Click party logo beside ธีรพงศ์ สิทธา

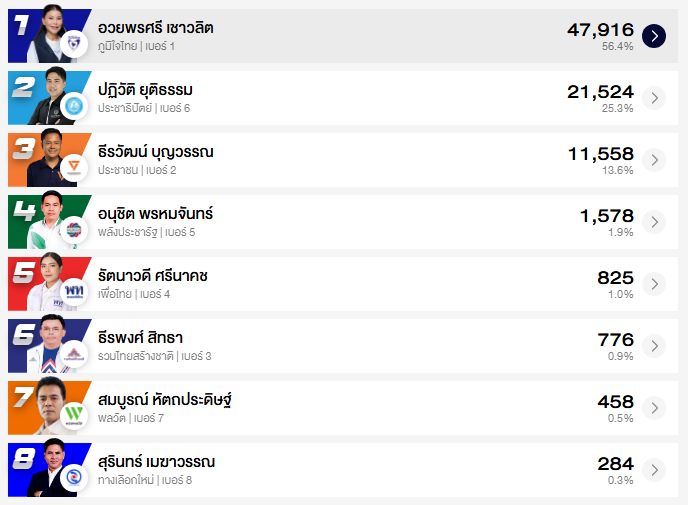click(73, 354)
